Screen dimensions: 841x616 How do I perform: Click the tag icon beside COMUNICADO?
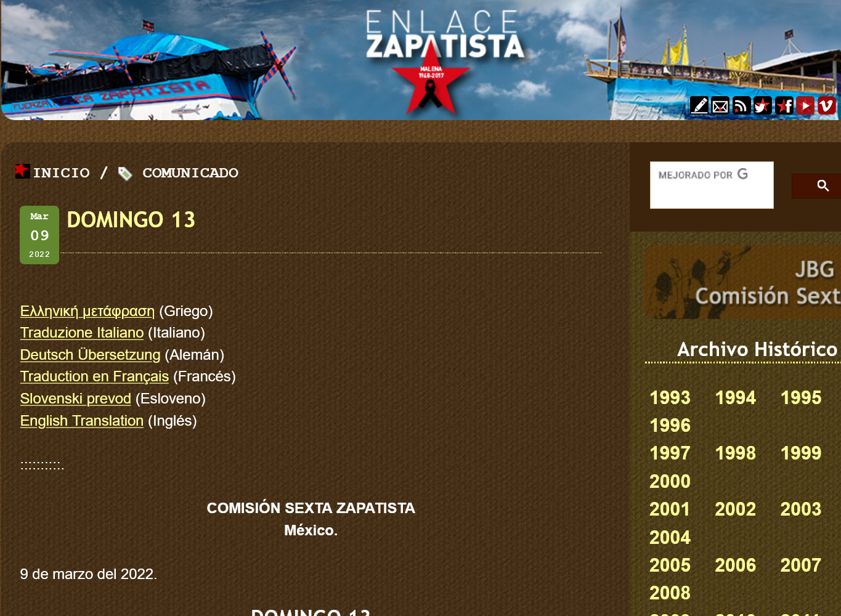(125, 174)
